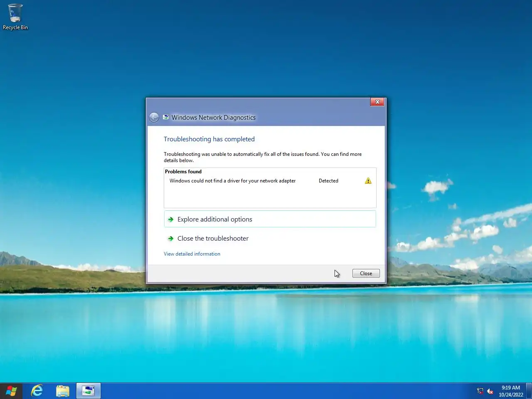Image resolution: width=532 pixels, height=399 pixels.
Task: Click the Troubleshooting has completed heading
Action: [x=209, y=139]
